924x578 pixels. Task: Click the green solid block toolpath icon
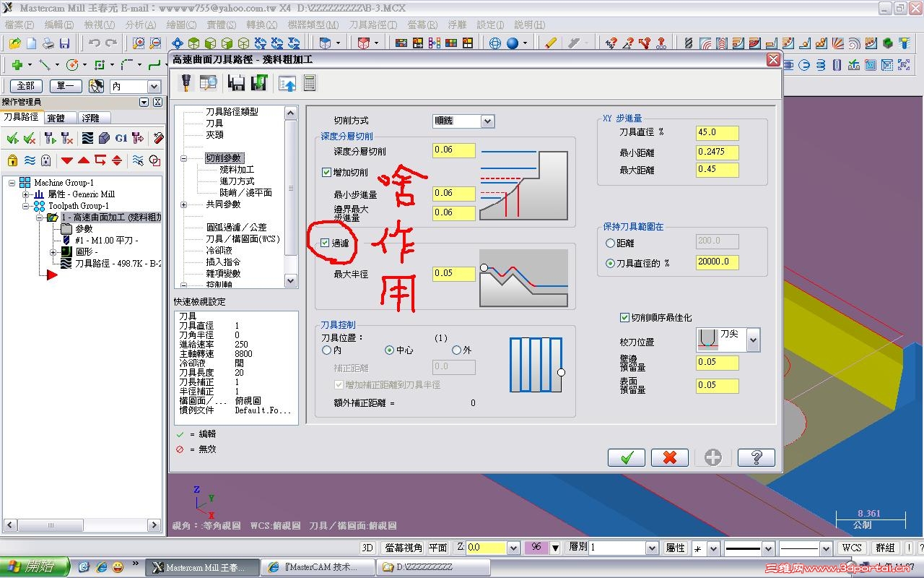click(x=887, y=43)
